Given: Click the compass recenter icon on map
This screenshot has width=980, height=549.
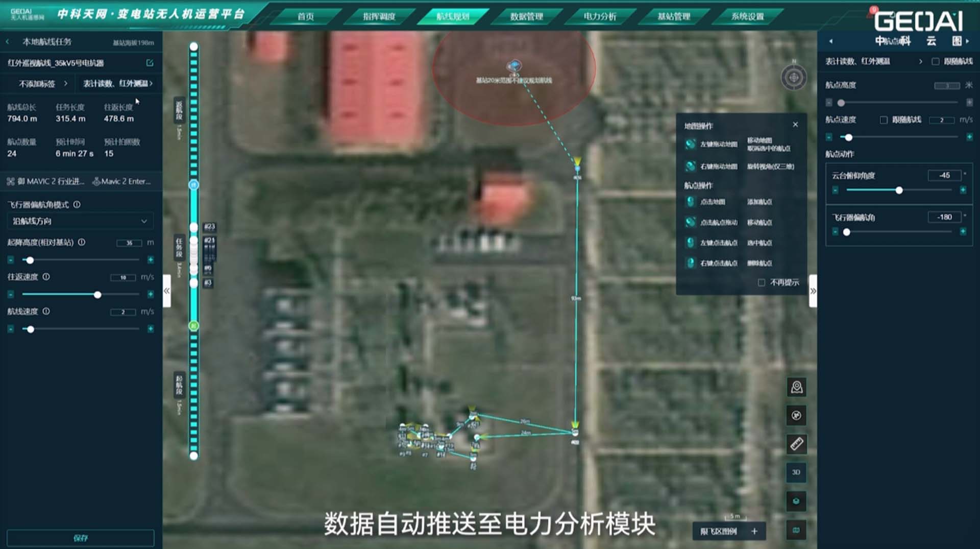Looking at the screenshot, I should [793, 78].
